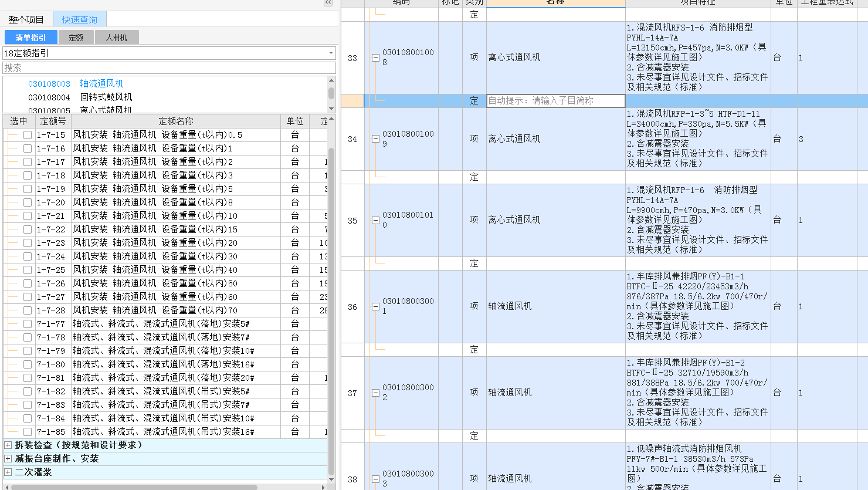
Task: Select the 定额 tab
Action: click(x=76, y=38)
